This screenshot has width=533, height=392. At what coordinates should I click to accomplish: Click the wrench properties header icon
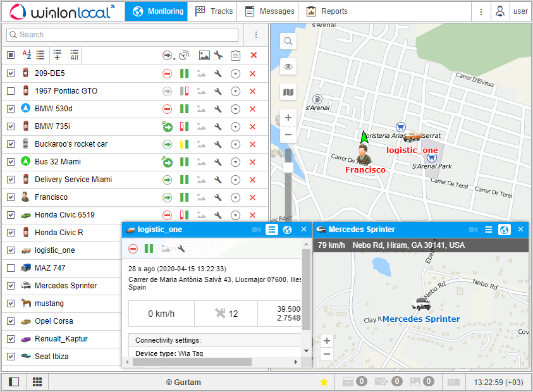point(218,55)
